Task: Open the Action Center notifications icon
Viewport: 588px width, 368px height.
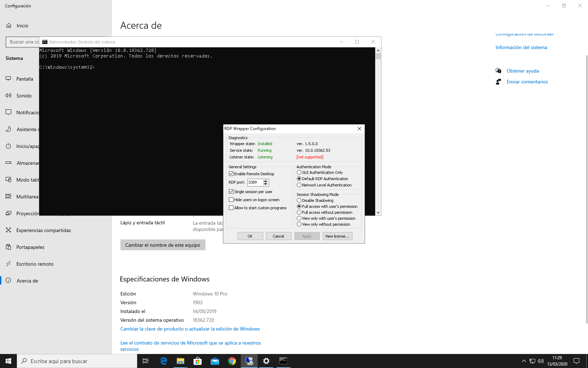Action: pyautogui.click(x=576, y=361)
